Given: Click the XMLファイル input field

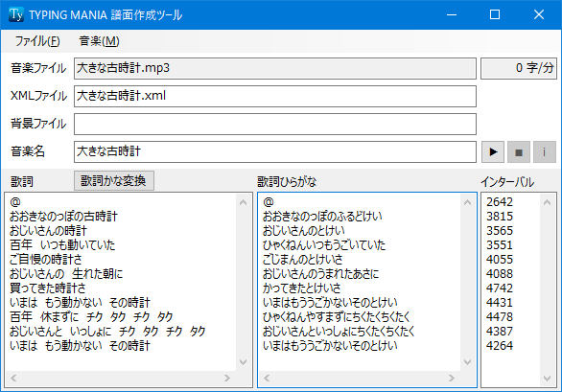Looking at the screenshot, I should [x=275, y=96].
